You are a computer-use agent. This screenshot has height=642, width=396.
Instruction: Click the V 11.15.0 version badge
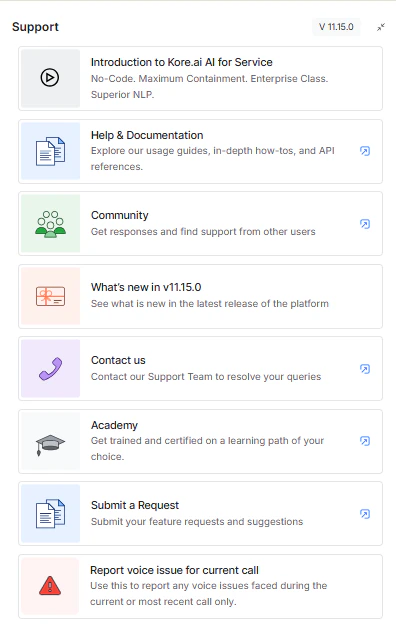(x=336, y=27)
